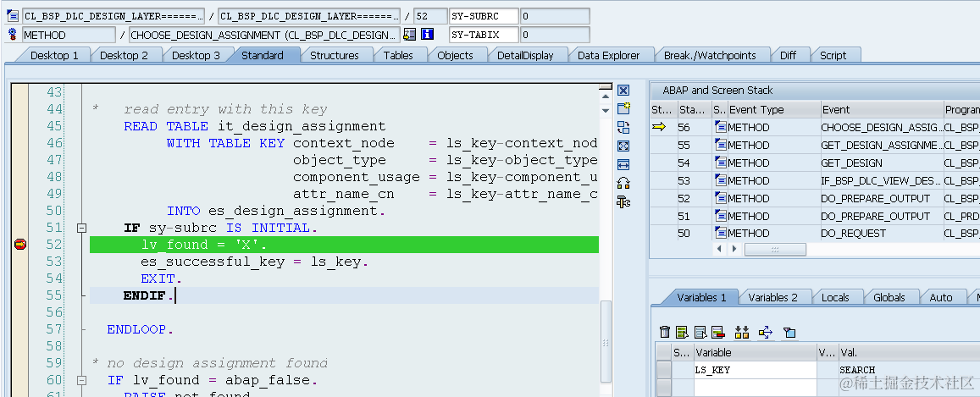
Task: Click the funnel layout icon in Variables toolbar
Action: pos(789,332)
